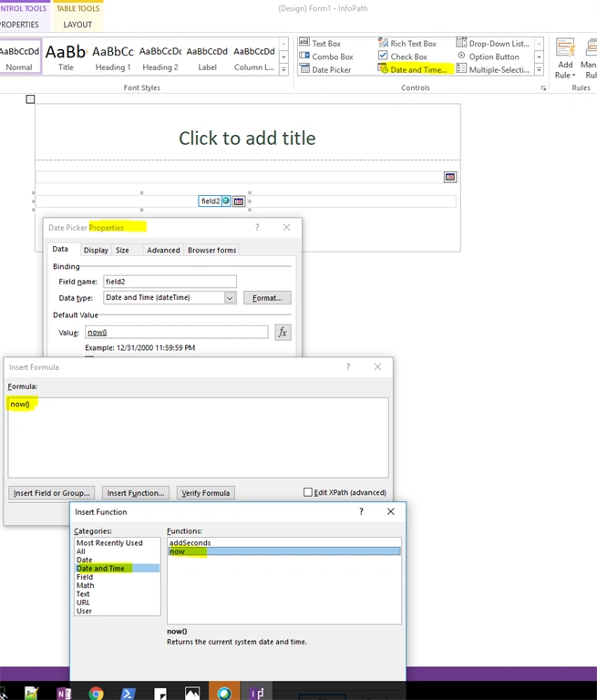Insert an Option Button control

pyautogui.click(x=488, y=57)
